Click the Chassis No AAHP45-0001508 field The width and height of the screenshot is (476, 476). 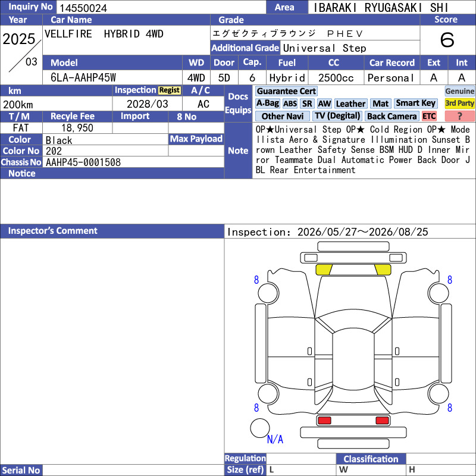pyautogui.click(x=133, y=162)
